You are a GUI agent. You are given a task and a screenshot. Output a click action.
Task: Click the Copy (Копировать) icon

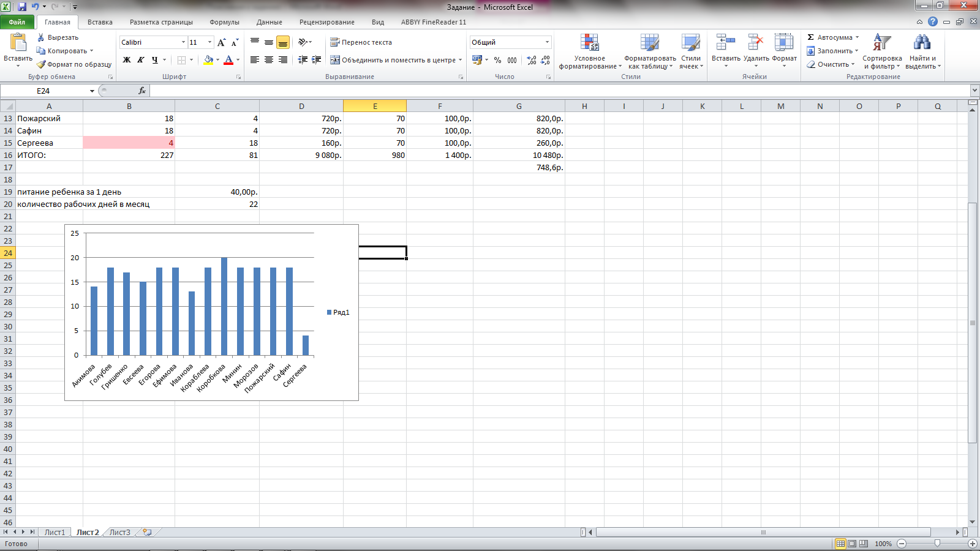pos(41,51)
